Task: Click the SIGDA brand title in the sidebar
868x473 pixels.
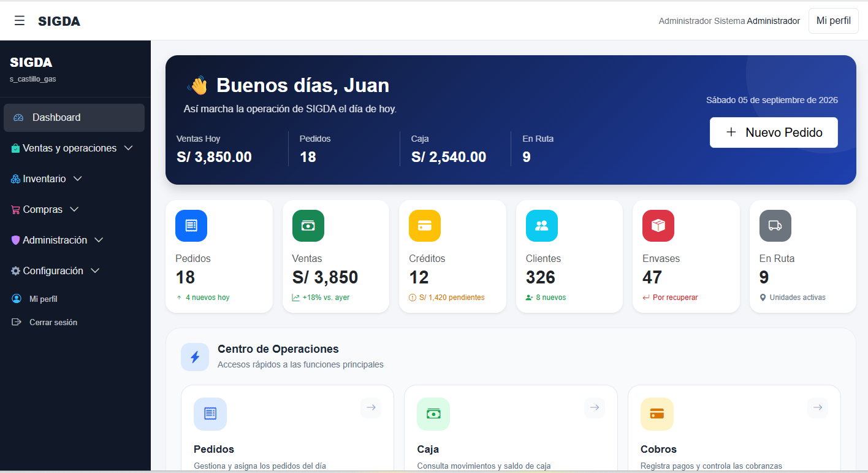Action: click(31, 62)
